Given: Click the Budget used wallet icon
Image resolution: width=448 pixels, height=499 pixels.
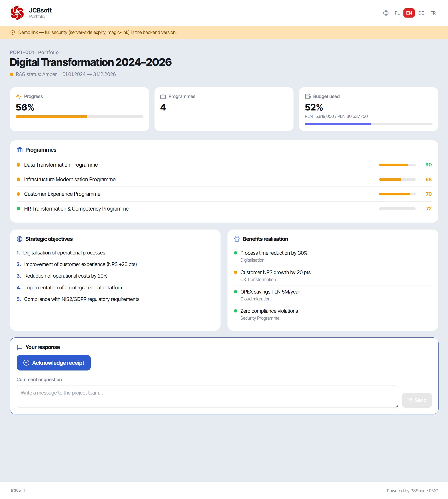Looking at the screenshot, I should click(308, 96).
